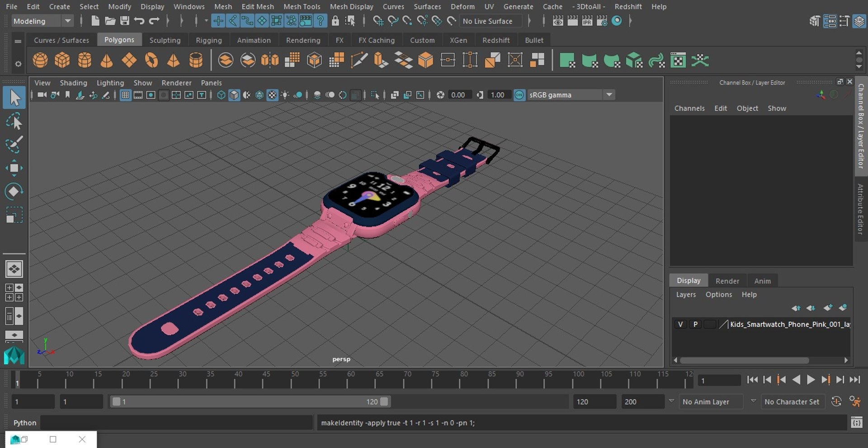
Task: Click the Mirror shelf icon
Action: (x=270, y=60)
